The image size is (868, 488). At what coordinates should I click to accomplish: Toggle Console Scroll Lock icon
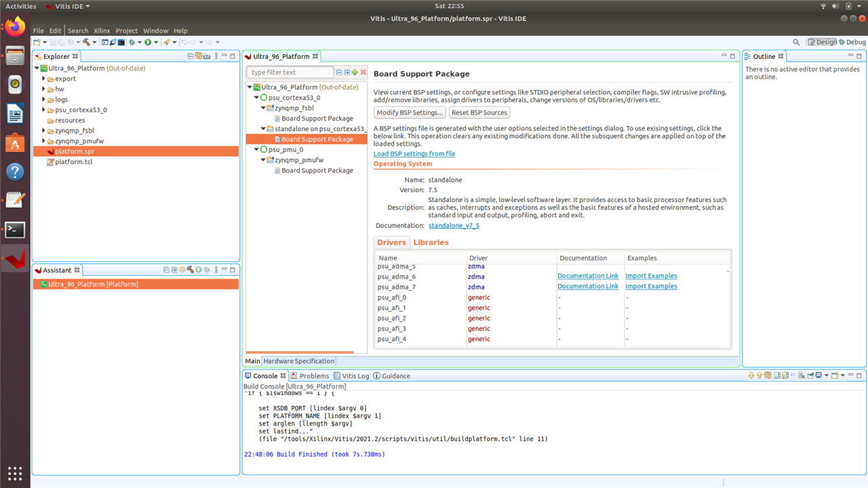[785, 375]
